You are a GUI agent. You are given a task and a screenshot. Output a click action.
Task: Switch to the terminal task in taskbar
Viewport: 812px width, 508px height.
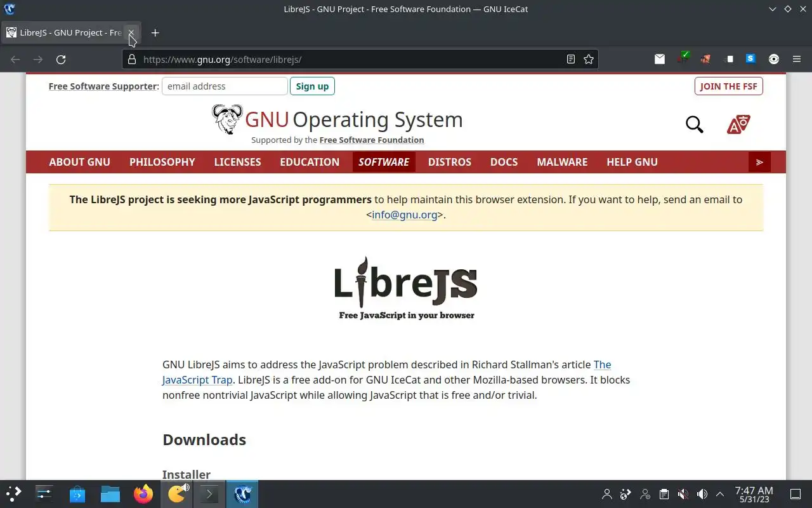(x=209, y=493)
